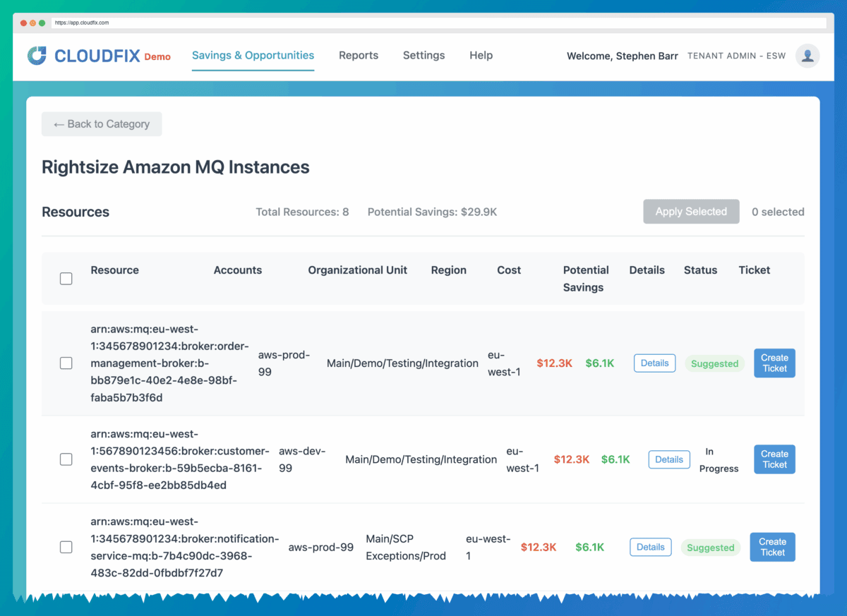Click the Back to Category button

pyautogui.click(x=102, y=123)
